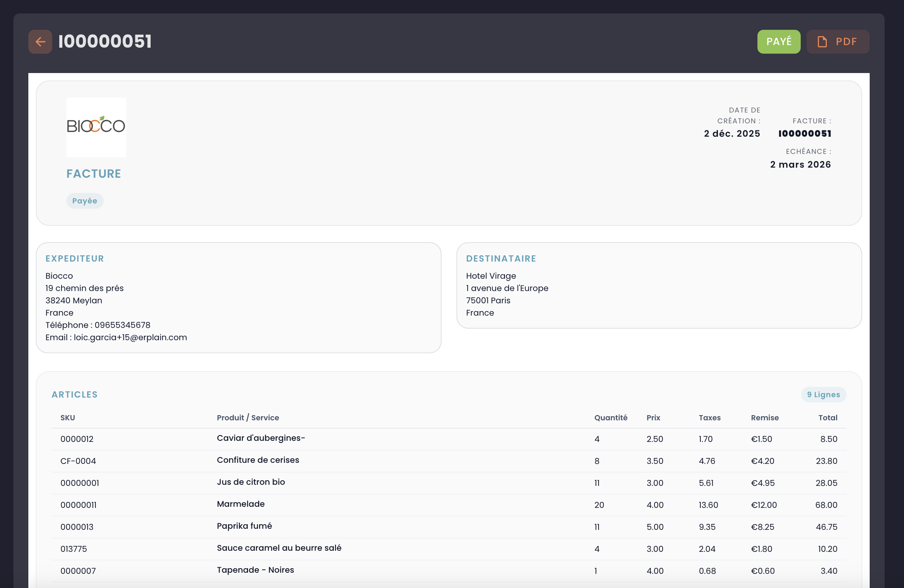Click the Paprika fumé product name
Screen dimensions: 904x588
coord(244,526)
